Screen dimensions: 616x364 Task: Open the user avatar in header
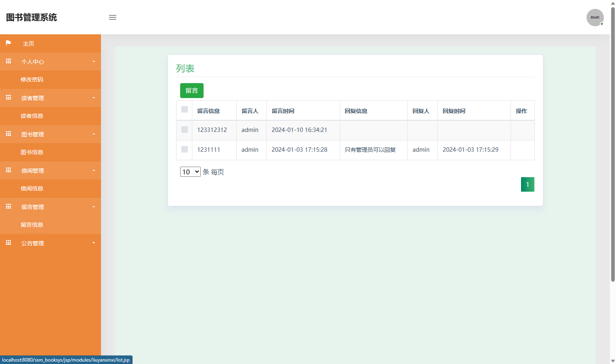(595, 17)
